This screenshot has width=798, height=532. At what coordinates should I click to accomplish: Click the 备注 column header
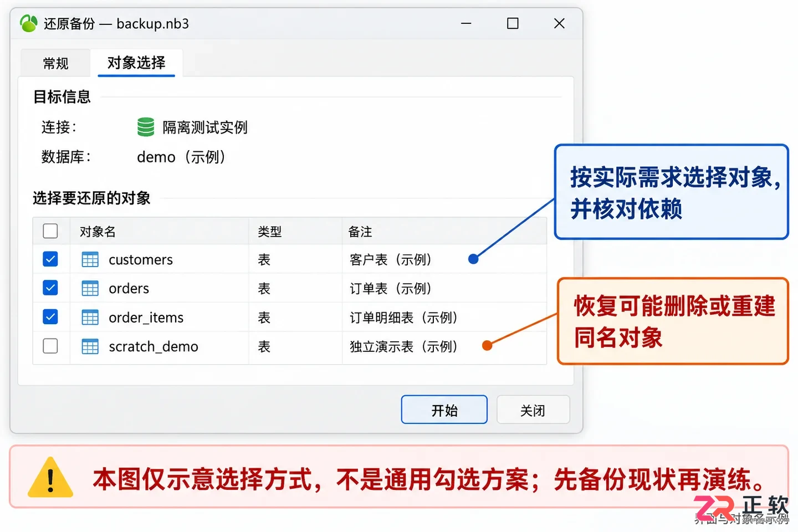coord(444,231)
